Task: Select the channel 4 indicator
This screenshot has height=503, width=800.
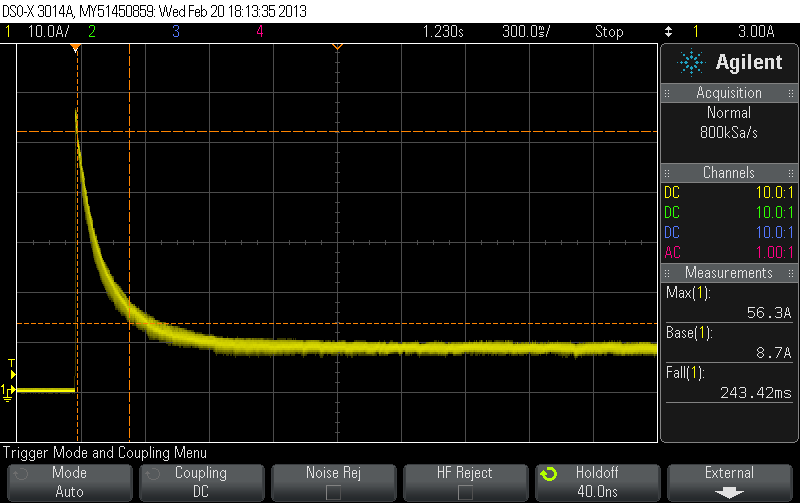Action: click(260, 32)
